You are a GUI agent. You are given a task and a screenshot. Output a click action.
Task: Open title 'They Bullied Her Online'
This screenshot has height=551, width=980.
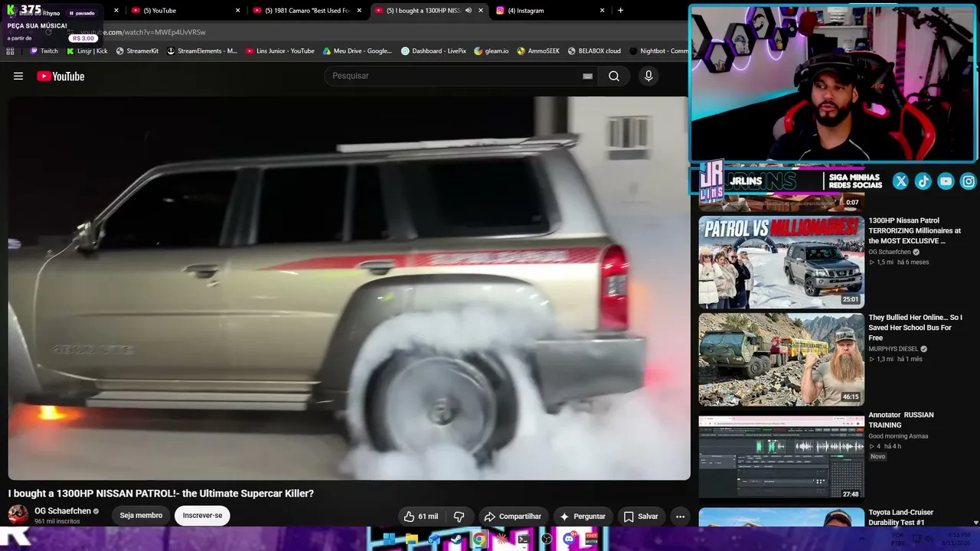coord(916,328)
